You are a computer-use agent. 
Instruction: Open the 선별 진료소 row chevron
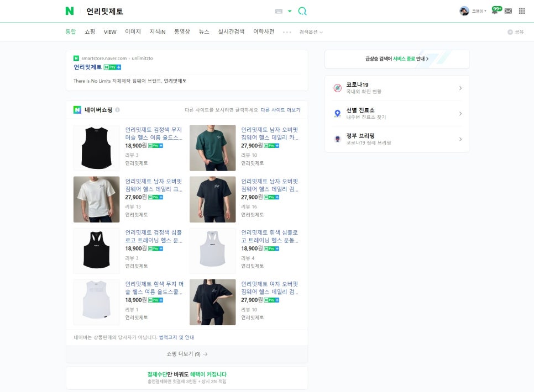tap(460, 114)
